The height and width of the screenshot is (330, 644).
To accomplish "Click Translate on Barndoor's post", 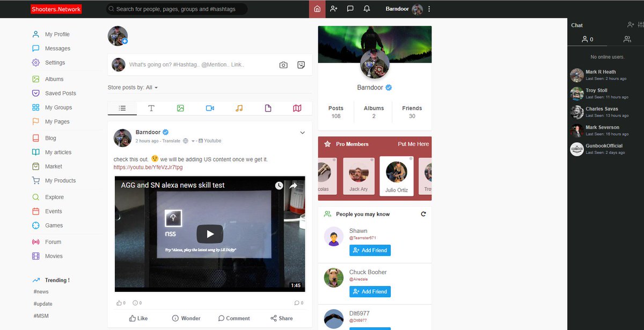I will (x=171, y=141).
